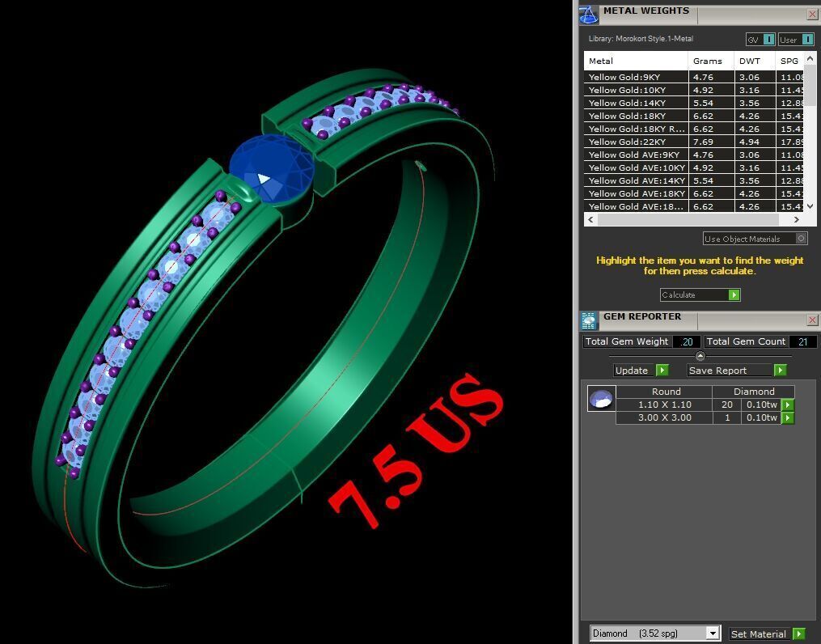Click the DWT column header
Viewport: 821px width, 644px height.
tap(754, 61)
